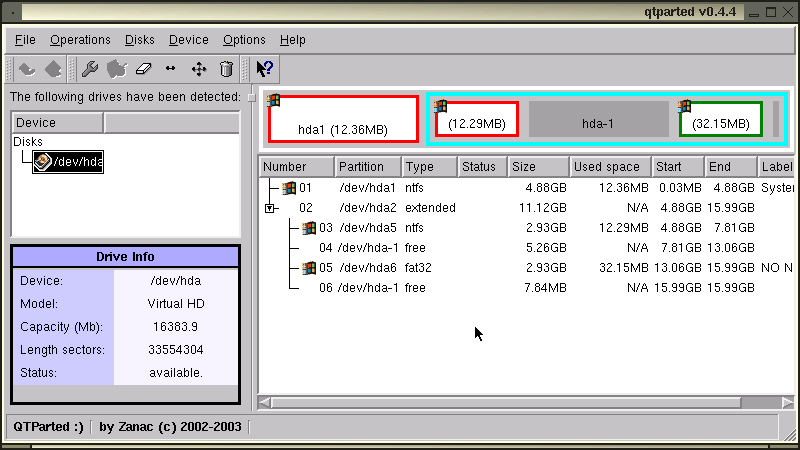Click the scrollbar right arrow

pos(788,403)
